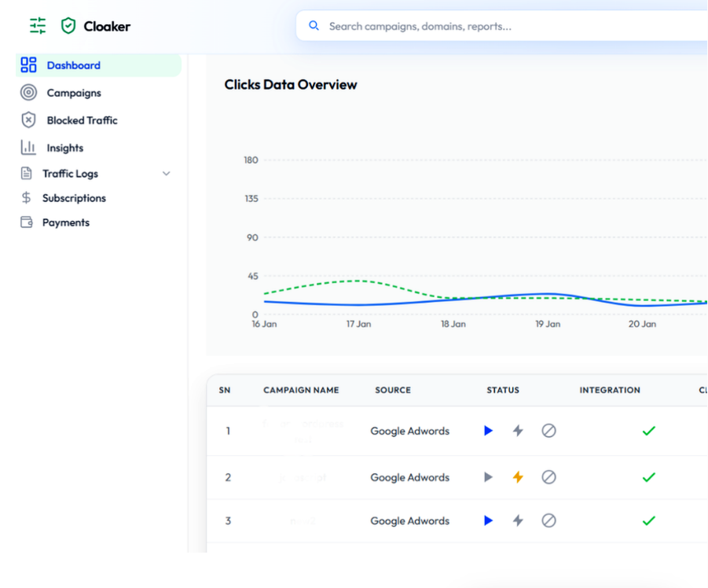This screenshot has height=588, width=708.
Task: Click lightning bolt icon in row 1
Action: [518, 430]
